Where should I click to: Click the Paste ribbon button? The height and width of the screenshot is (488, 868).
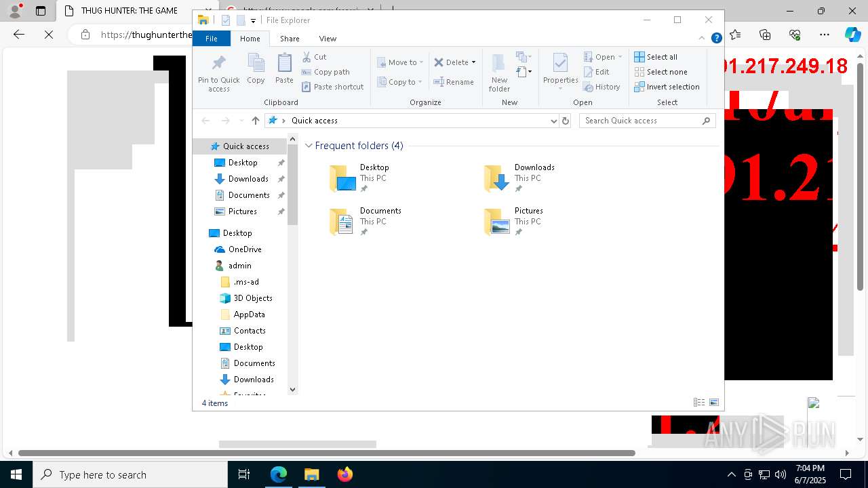click(x=284, y=69)
